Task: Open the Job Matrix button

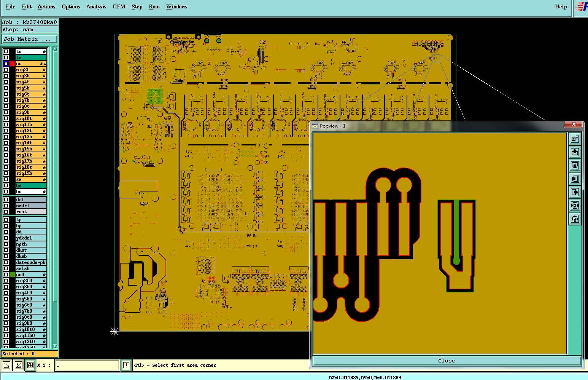Action: (30, 39)
